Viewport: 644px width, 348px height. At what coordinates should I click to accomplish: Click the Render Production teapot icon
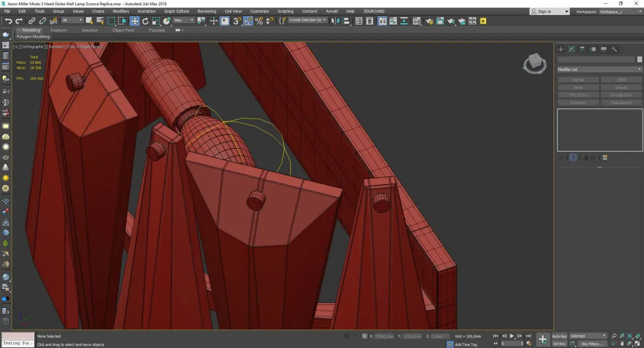pyautogui.click(x=451, y=21)
